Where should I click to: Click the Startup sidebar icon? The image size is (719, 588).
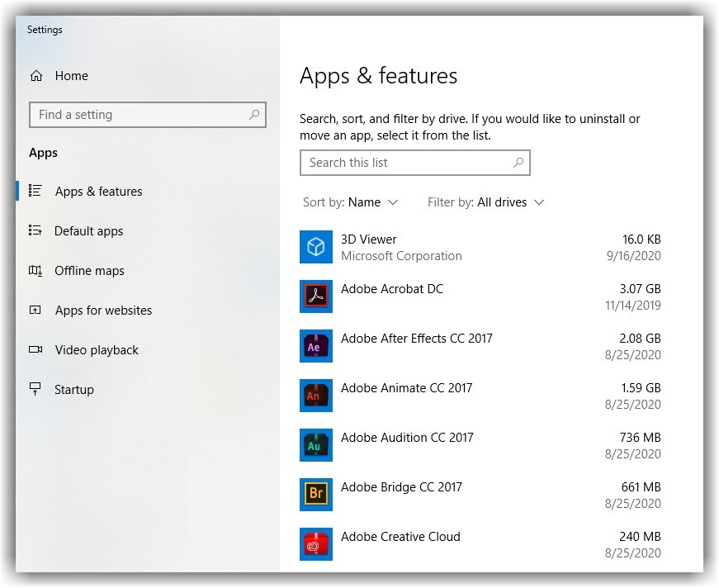[35, 389]
